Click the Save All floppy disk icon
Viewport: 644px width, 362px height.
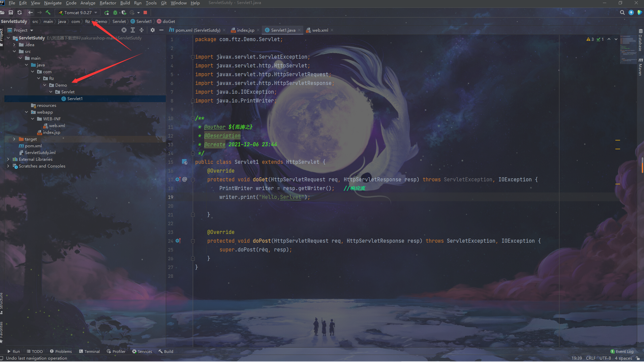click(x=11, y=12)
